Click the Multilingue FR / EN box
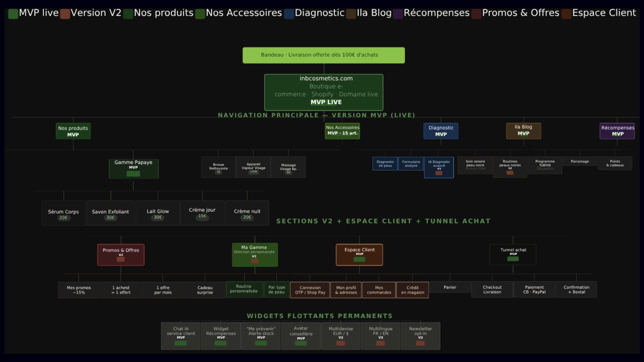The height and width of the screenshot is (362, 644). tap(381, 336)
